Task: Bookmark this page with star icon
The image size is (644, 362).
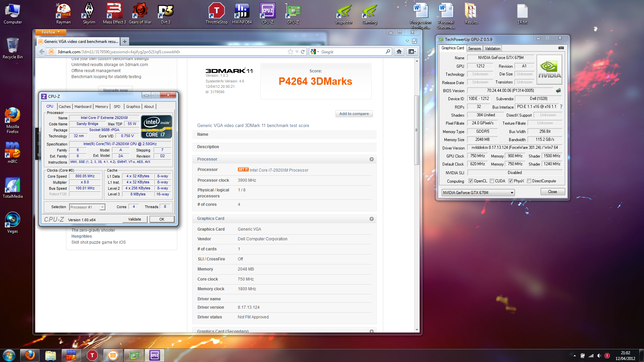Action: (x=290, y=52)
